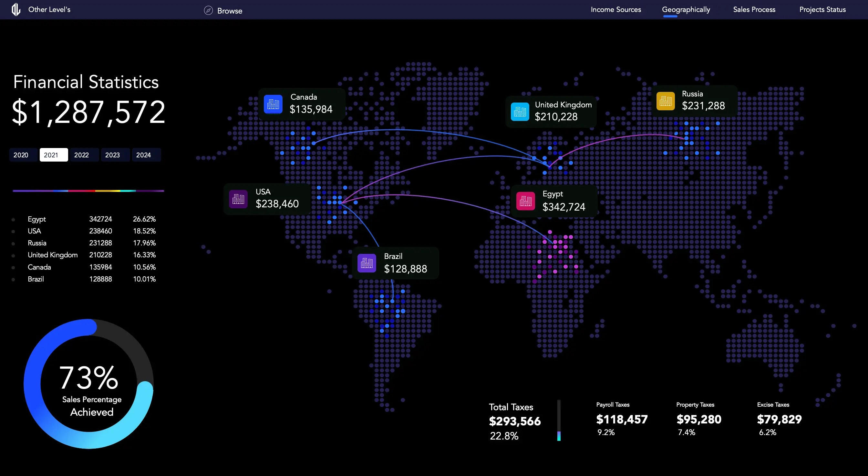Click the Browse link
The width and height of the screenshot is (868, 476).
[230, 11]
